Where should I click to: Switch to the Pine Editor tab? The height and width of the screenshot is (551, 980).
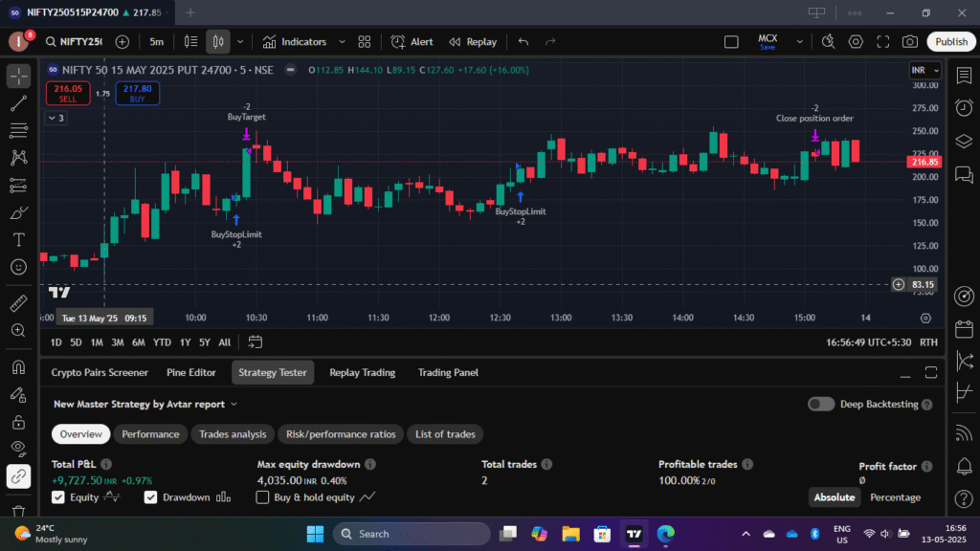(190, 372)
